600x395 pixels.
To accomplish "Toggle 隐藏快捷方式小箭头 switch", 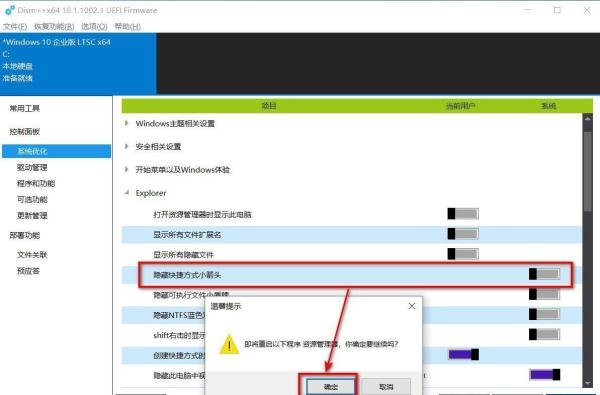I will (x=544, y=274).
